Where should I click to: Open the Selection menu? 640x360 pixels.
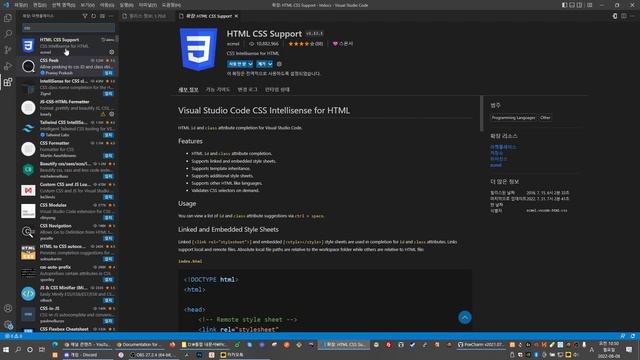click(63, 5)
